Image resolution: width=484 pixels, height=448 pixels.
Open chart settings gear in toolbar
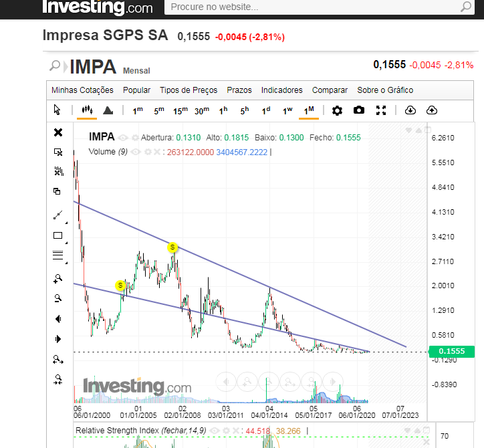pos(337,110)
